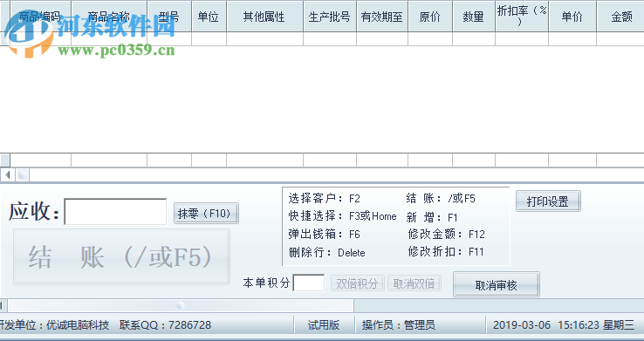
Task: Click the large 结账 (/或F5) button
Action: pyautogui.click(x=121, y=257)
